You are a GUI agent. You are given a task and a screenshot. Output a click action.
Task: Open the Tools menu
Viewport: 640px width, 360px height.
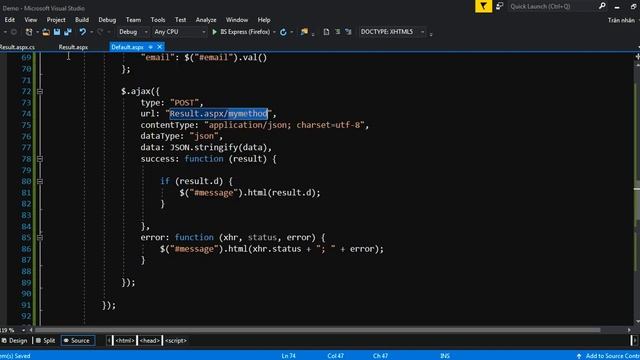click(x=158, y=20)
